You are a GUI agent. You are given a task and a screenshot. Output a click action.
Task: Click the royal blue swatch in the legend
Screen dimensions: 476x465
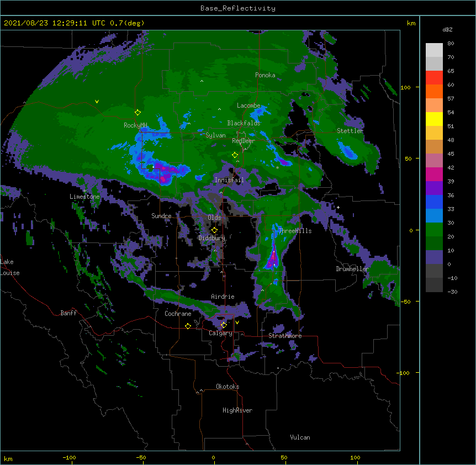tap(434, 202)
